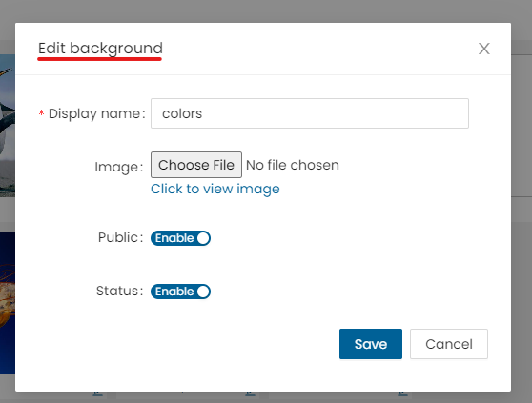The image size is (532, 403).
Task: Click the edit icon below middle background card
Action: coord(251,393)
